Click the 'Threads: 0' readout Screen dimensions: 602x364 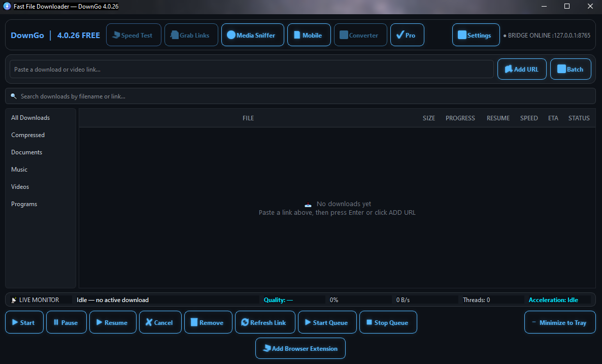click(x=476, y=300)
